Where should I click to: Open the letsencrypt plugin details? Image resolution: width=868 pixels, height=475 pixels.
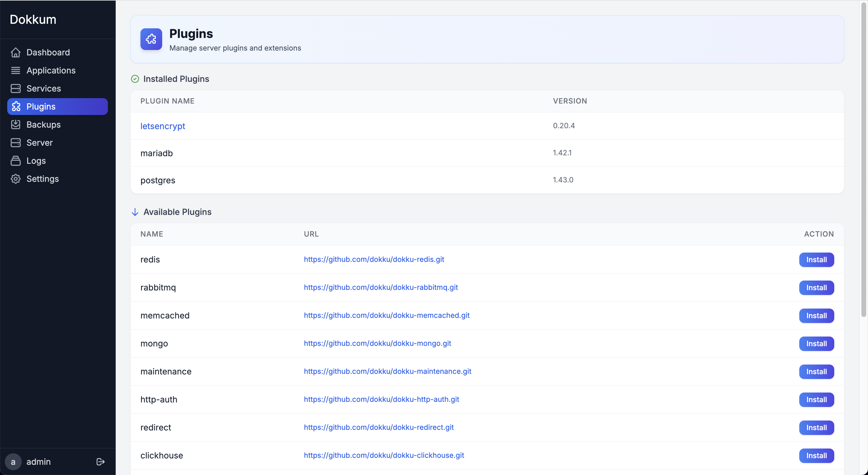163,126
